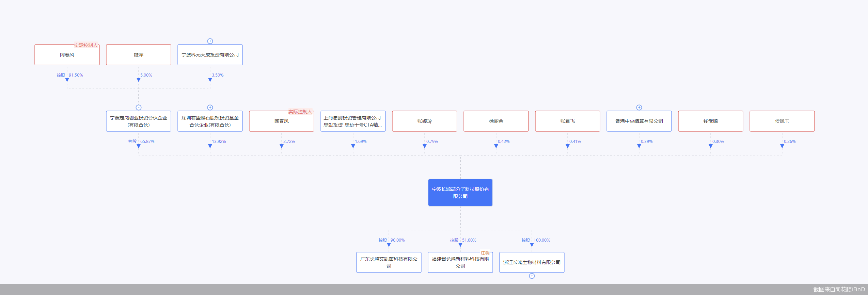Open the 上海思勰投资管理有限公司 CTA fund node

coord(353,121)
